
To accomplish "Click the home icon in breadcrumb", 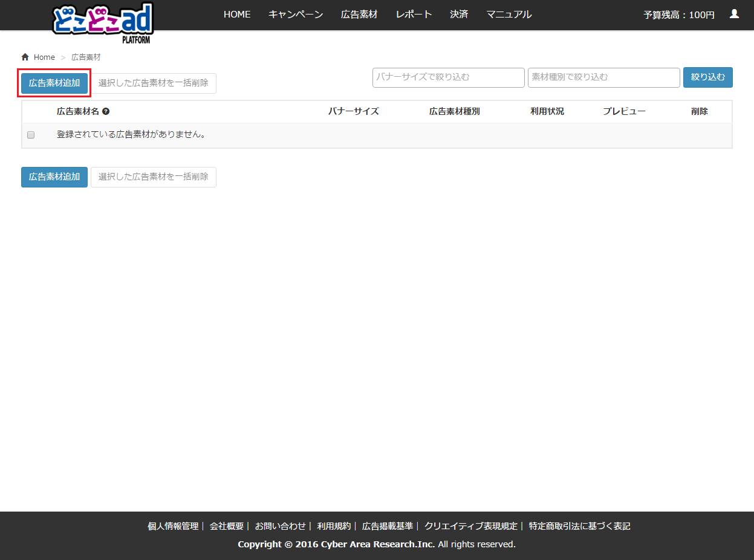I will 25,57.
